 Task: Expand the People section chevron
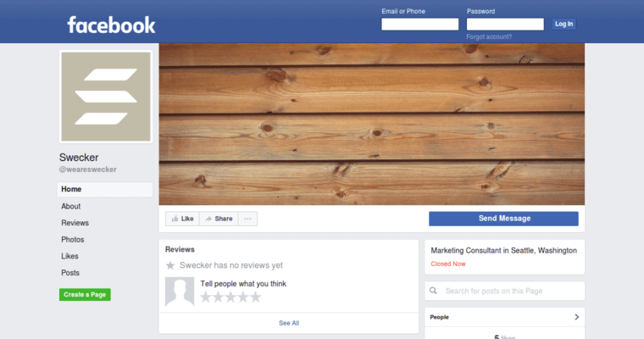[576, 317]
